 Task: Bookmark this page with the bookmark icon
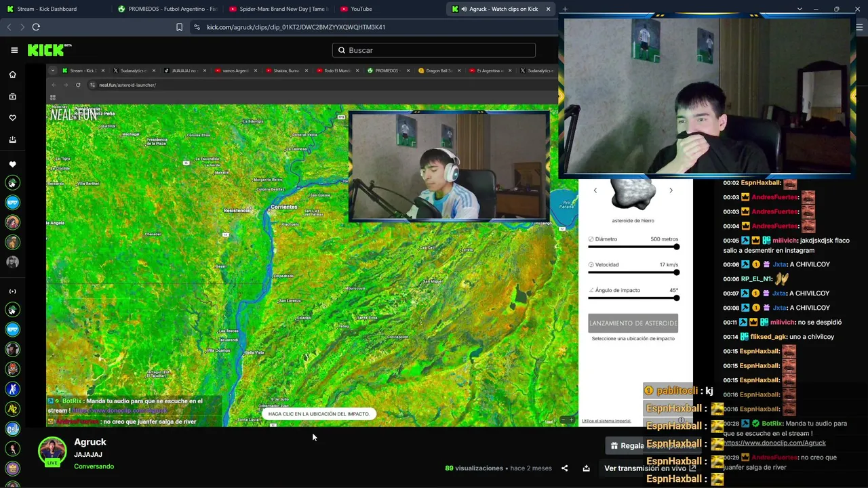tap(179, 27)
